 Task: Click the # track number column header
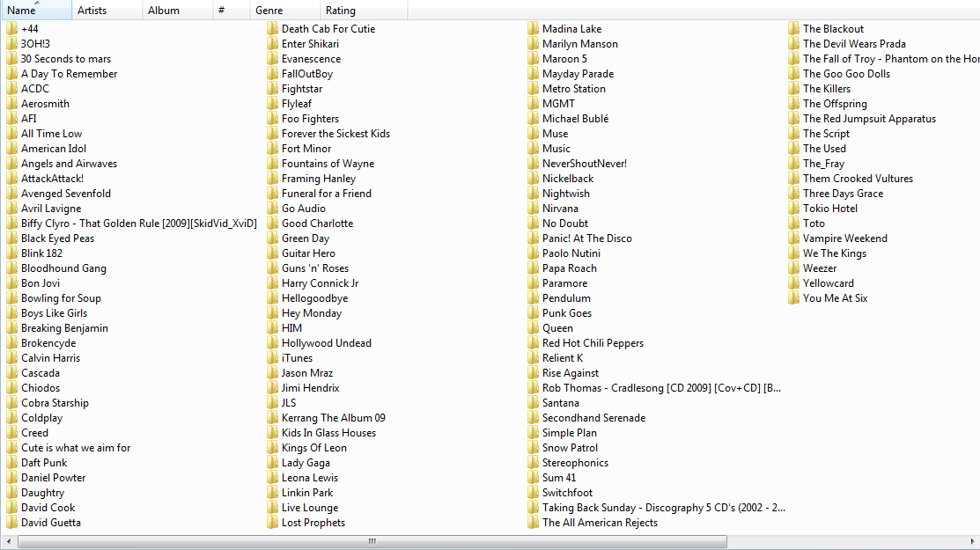pyautogui.click(x=232, y=10)
